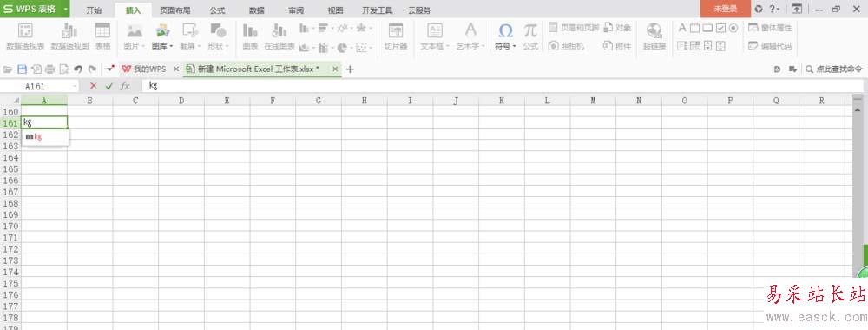Image resolution: width=868 pixels, height=330 pixels.
Task: Open 在线图表 online charts
Action: [279, 36]
